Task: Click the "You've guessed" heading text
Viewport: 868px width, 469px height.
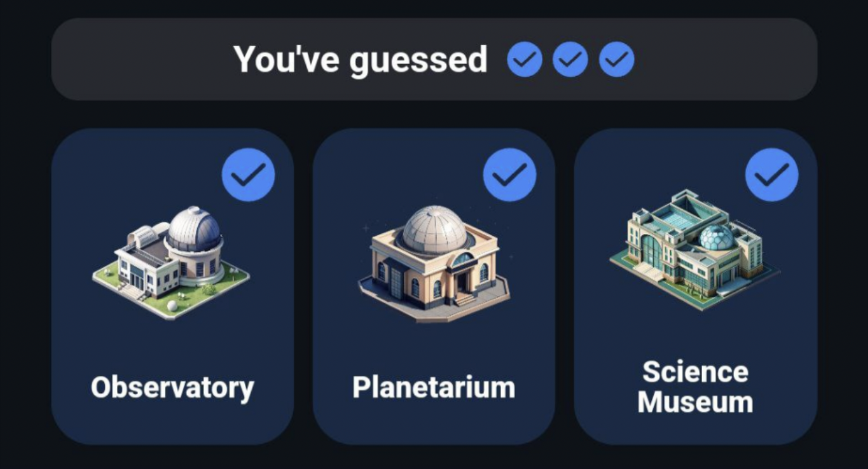Action: click(x=361, y=60)
